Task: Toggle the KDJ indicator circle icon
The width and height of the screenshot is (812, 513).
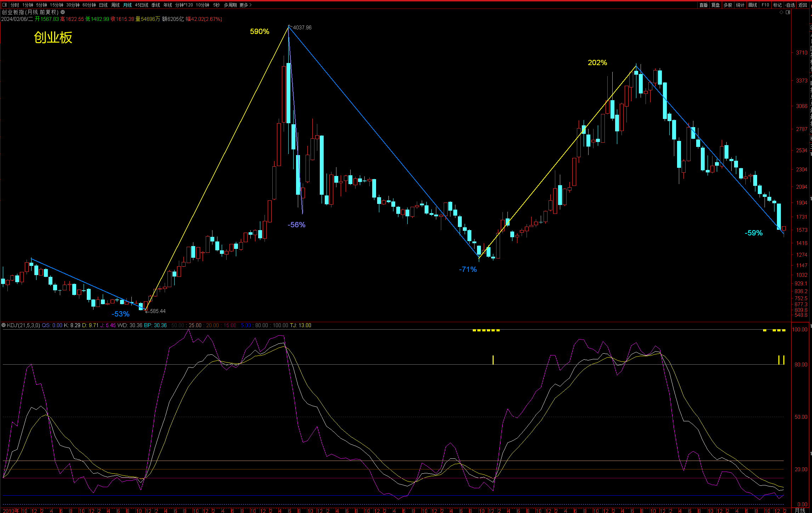Action: (4, 325)
